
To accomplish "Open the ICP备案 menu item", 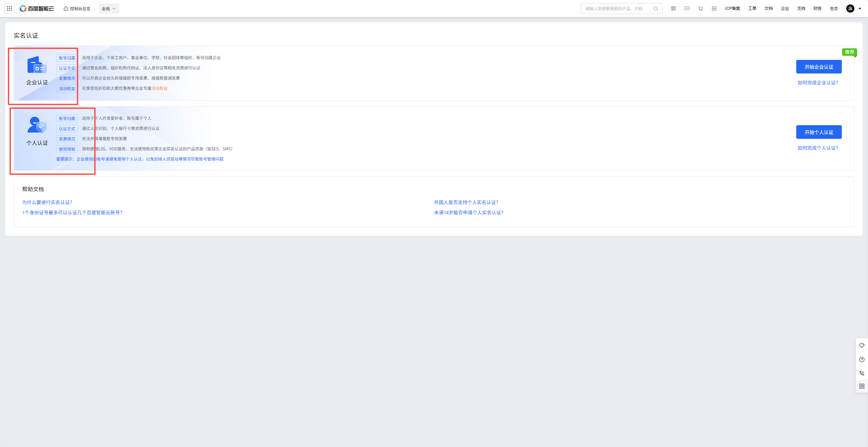I will 732,9.
